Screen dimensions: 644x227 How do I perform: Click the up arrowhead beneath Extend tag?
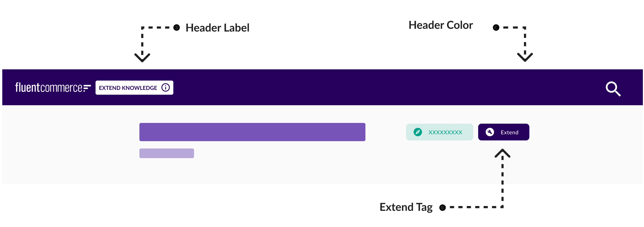click(x=502, y=153)
